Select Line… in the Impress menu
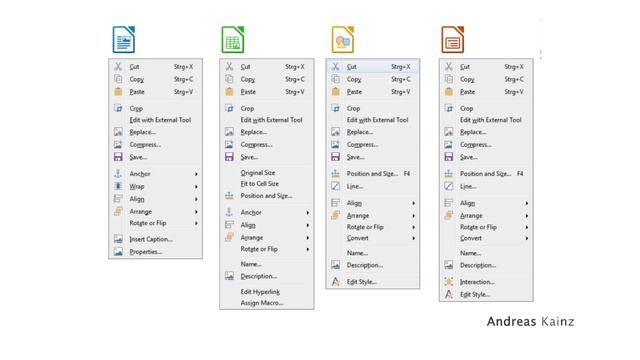 (468, 186)
